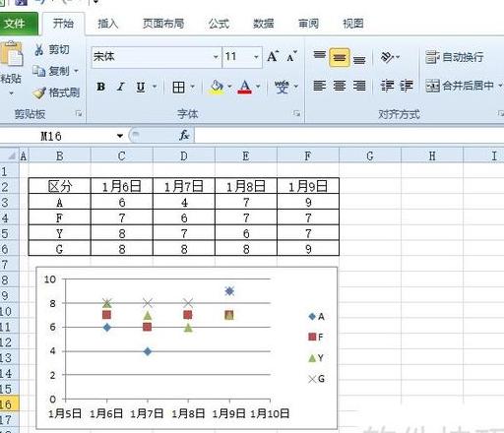
Task: Select cell containing 区分
Action: click(x=59, y=186)
